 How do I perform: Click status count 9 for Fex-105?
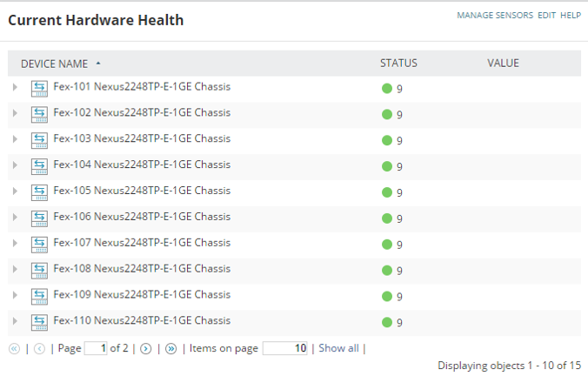tap(399, 193)
